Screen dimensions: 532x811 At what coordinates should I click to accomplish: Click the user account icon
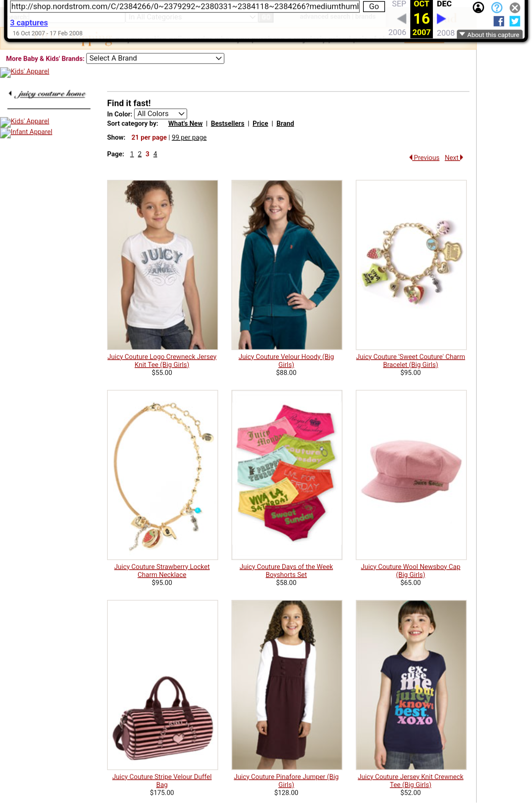pos(478,7)
